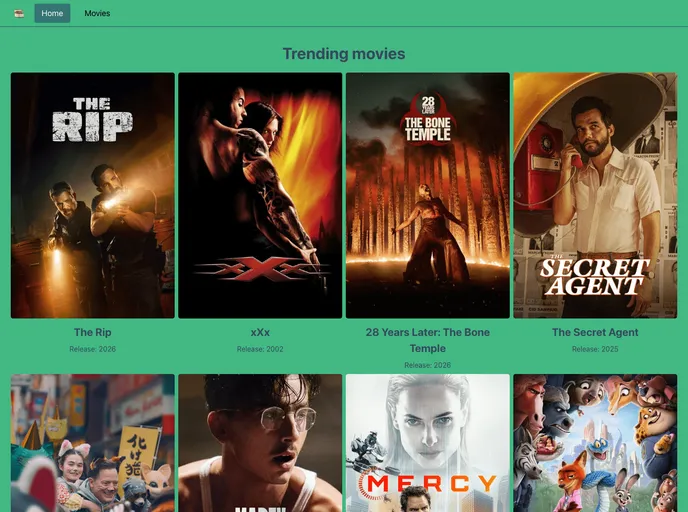This screenshot has height=512, width=688.
Task: Click "Release: 2026" under The Bone Temple
Action: 428,365
